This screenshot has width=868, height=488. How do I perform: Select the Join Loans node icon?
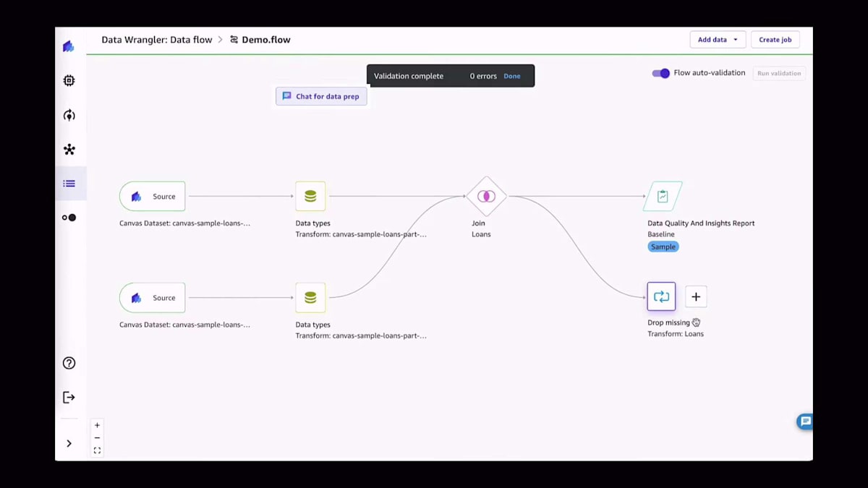pyautogui.click(x=486, y=196)
